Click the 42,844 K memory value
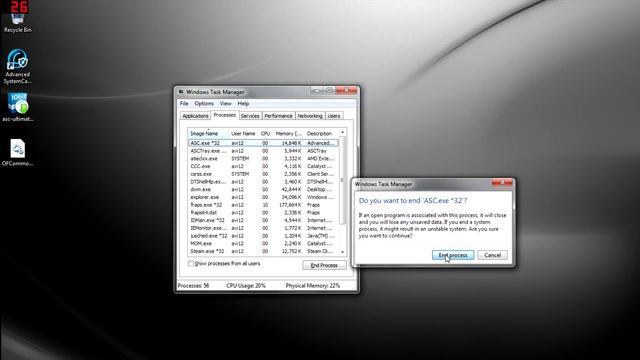Viewport: 640px width, 360px height. [x=291, y=190]
